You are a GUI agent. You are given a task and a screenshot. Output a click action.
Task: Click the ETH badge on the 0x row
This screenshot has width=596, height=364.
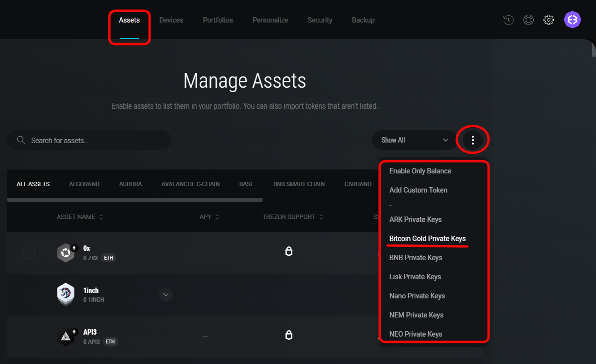click(108, 258)
